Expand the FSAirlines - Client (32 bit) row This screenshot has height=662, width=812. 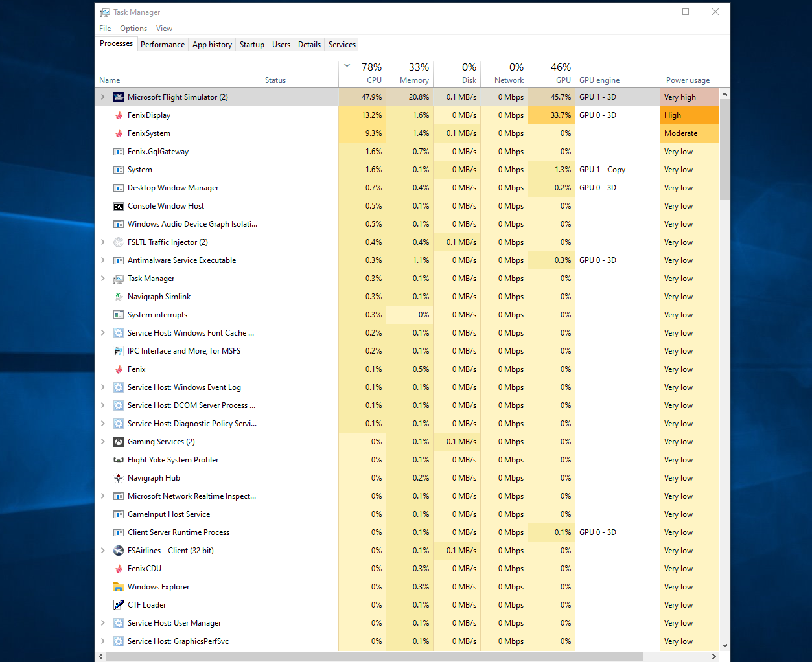coord(102,551)
